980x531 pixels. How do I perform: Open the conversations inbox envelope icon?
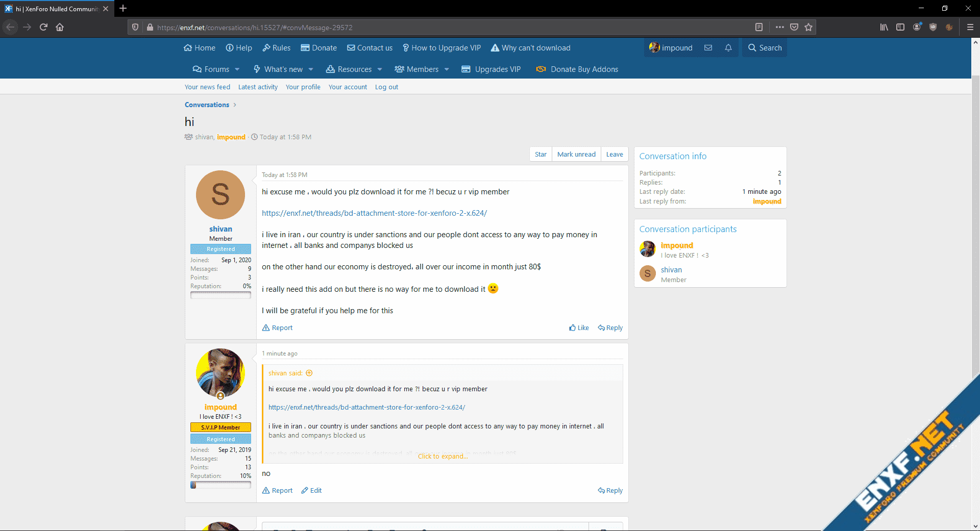coord(708,48)
